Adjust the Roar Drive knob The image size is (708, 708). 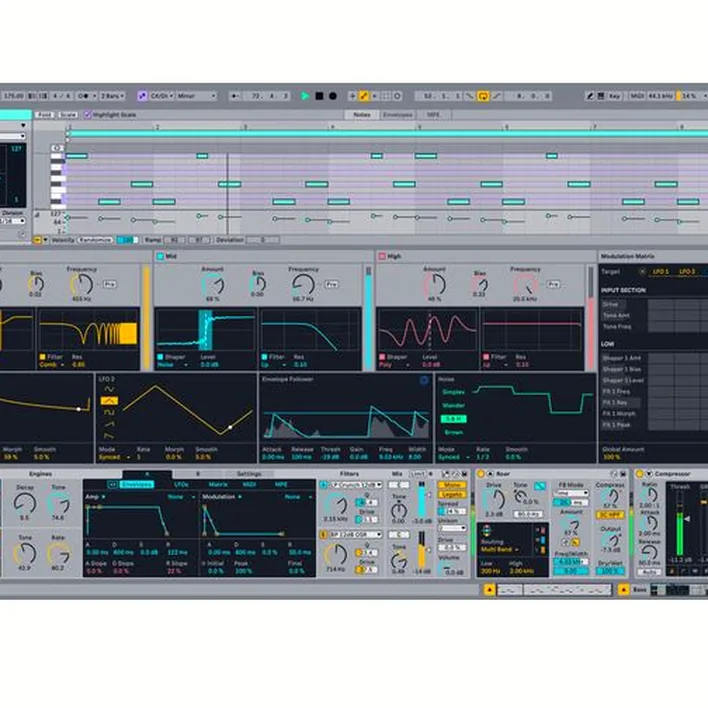pyautogui.click(x=494, y=500)
